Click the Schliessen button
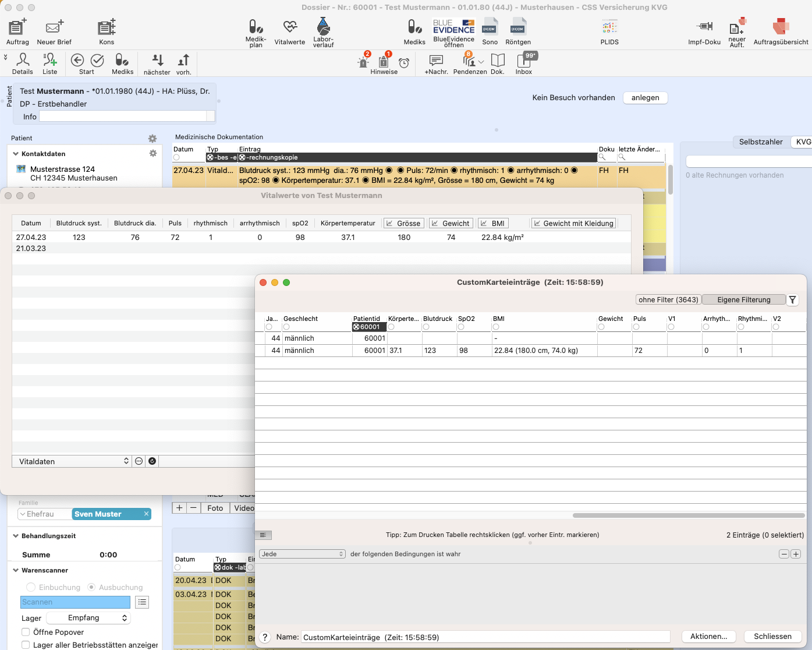Image resolution: width=812 pixels, height=650 pixels. [772, 637]
